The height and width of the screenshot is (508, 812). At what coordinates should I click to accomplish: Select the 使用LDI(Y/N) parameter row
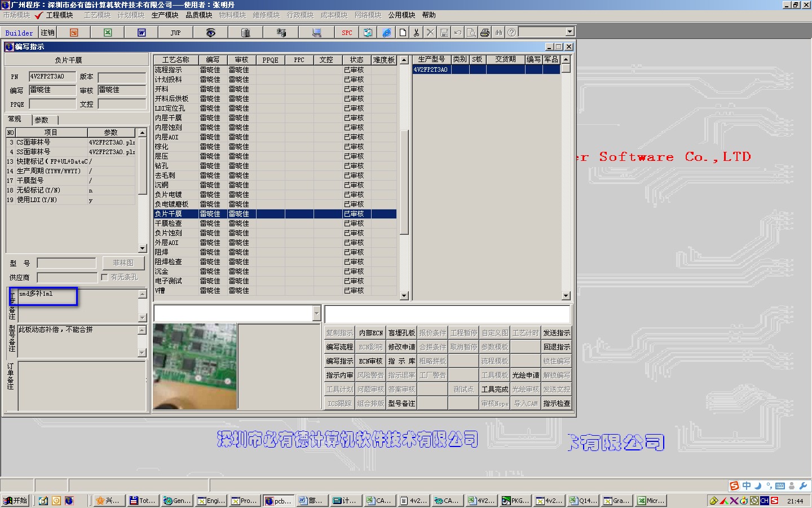(71, 200)
